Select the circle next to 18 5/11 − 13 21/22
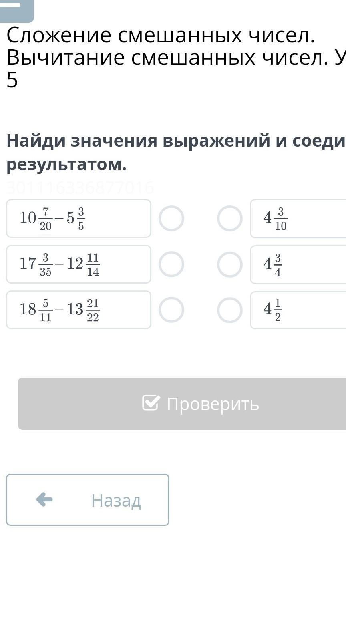This screenshot has height=644, width=346. [171, 310]
